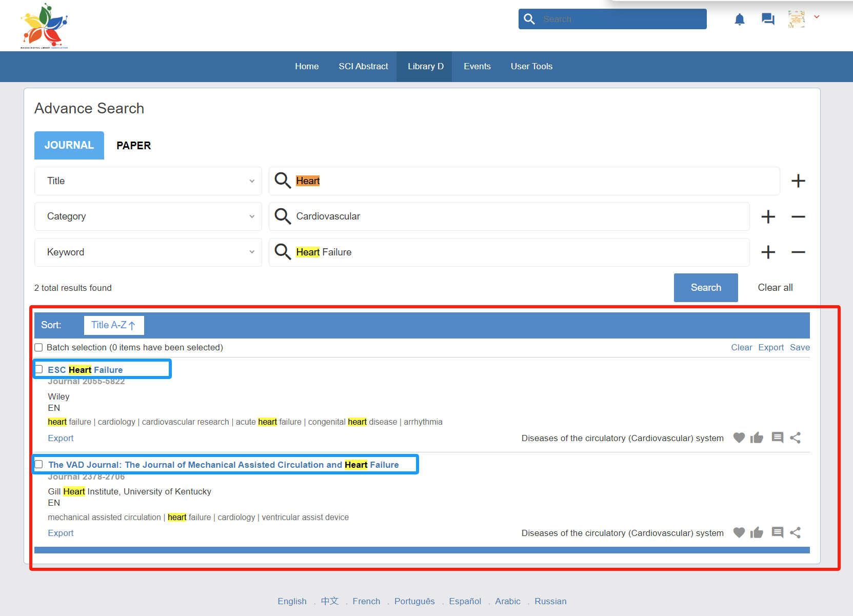853x616 pixels.
Task: Open the notifications bell icon
Action: pos(739,19)
